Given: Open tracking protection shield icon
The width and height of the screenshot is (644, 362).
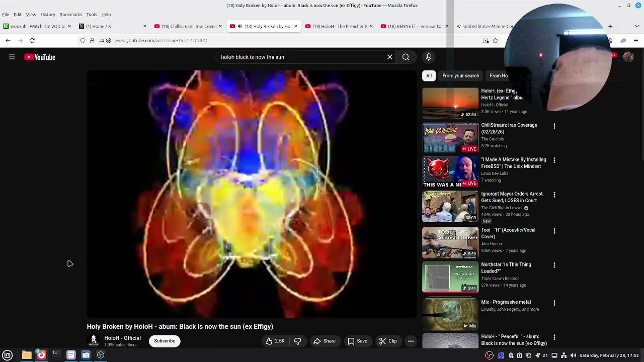Looking at the screenshot, I should coord(83,40).
